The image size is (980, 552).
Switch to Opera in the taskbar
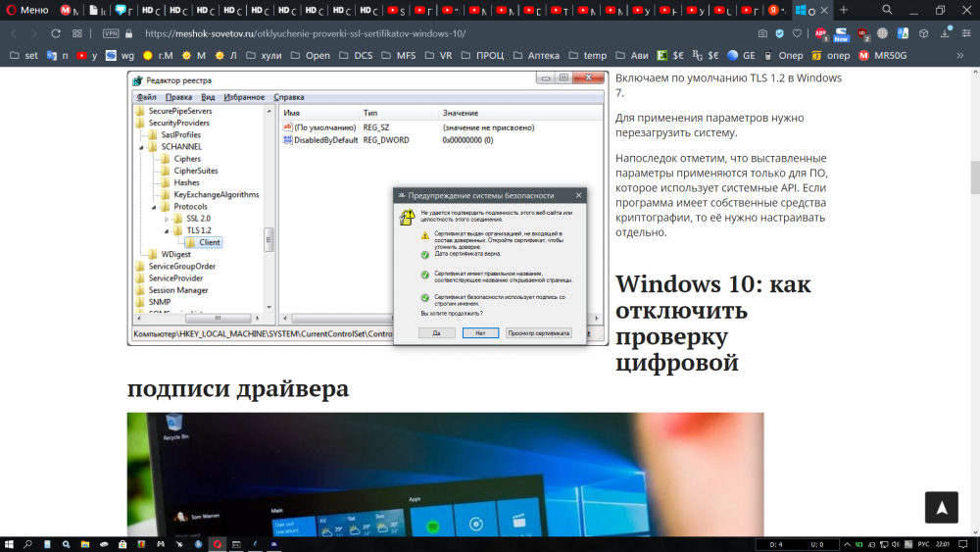click(217, 544)
